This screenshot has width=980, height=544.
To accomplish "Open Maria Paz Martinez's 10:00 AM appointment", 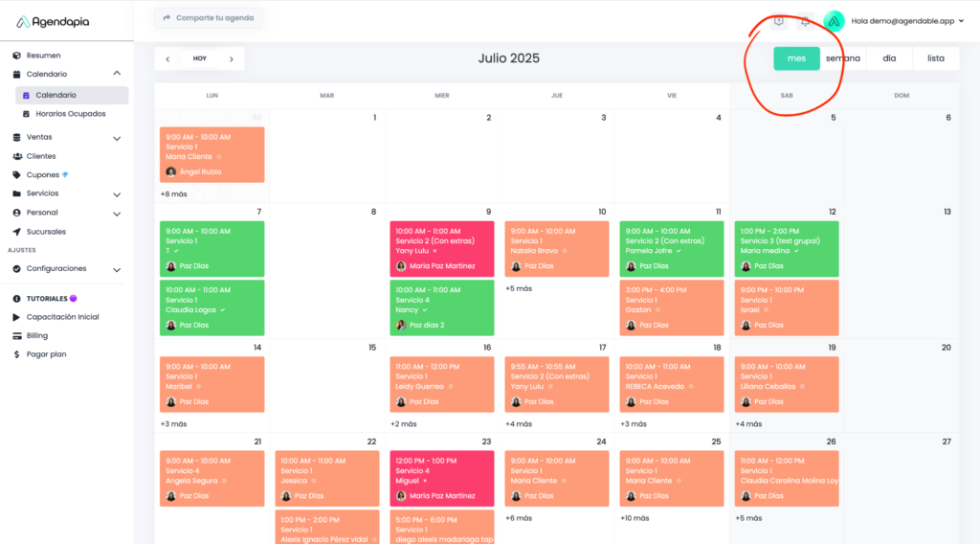I will [x=442, y=249].
